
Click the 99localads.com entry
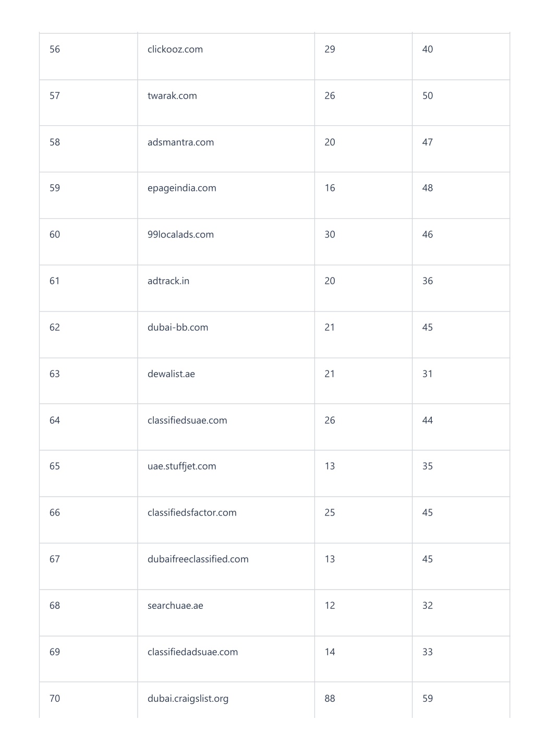pos(180,235)
